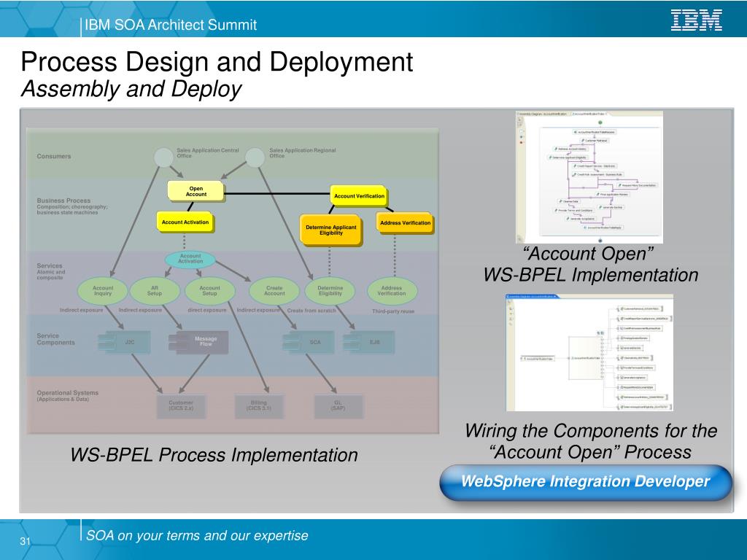Viewport: 747px width, 560px height.
Task: Click the Determine Eligibility green ellipse
Action: pos(330,291)
